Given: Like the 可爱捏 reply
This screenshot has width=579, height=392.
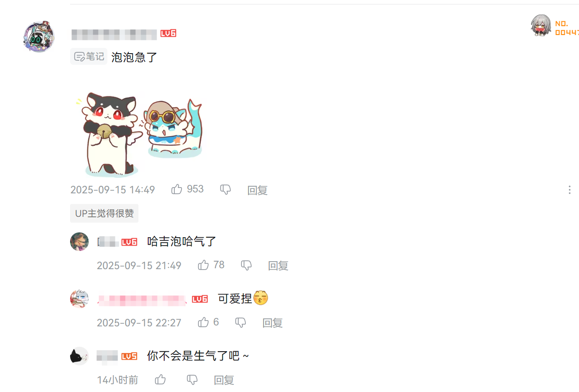Looking at the screenshot, I should [x=203, y=322].
